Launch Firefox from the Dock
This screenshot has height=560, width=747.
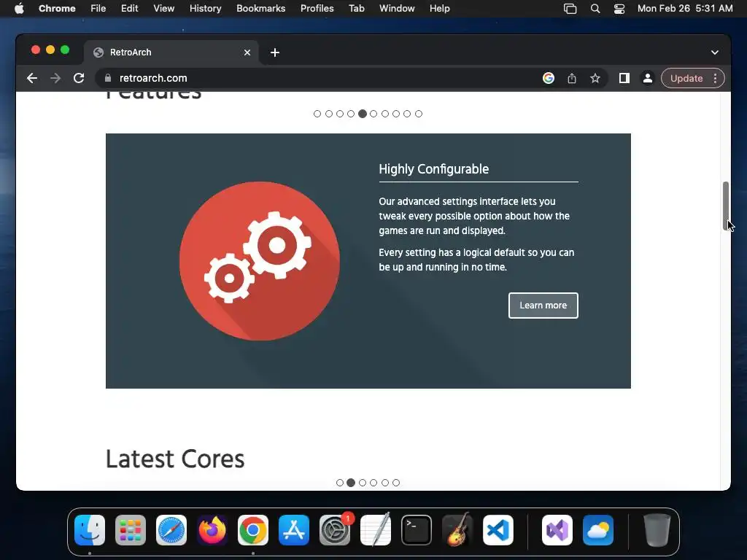click(212, 530)
